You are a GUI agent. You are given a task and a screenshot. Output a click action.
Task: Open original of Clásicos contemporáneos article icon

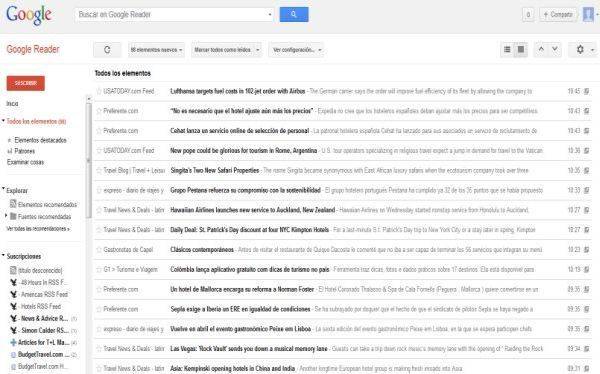(x=586, y=250)
